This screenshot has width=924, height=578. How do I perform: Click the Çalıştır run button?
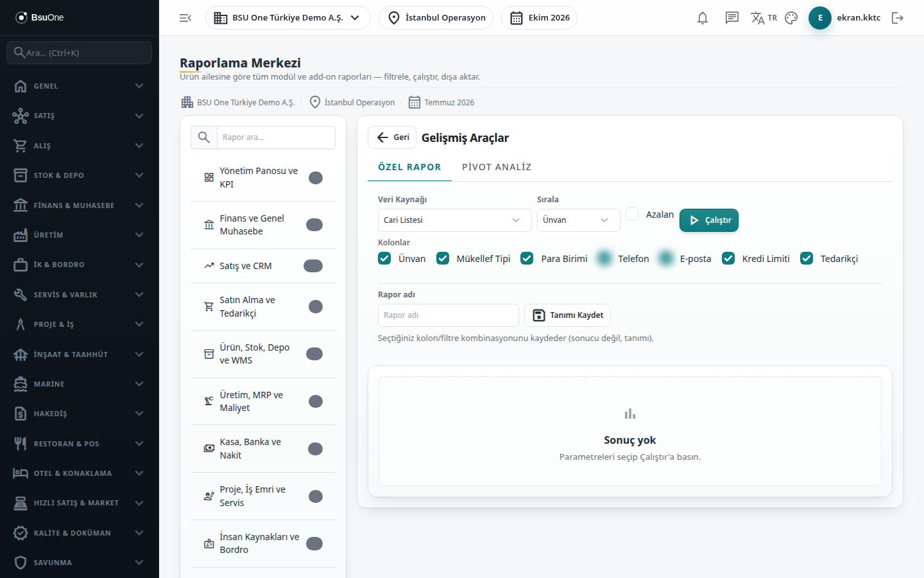pyautogui.click(x=709, y=220)
